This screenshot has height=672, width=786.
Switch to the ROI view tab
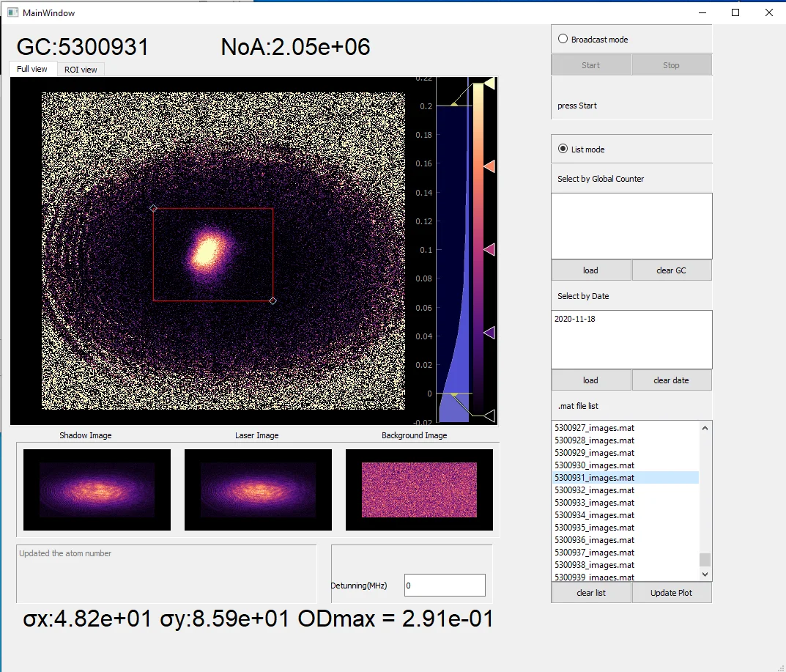81,70
